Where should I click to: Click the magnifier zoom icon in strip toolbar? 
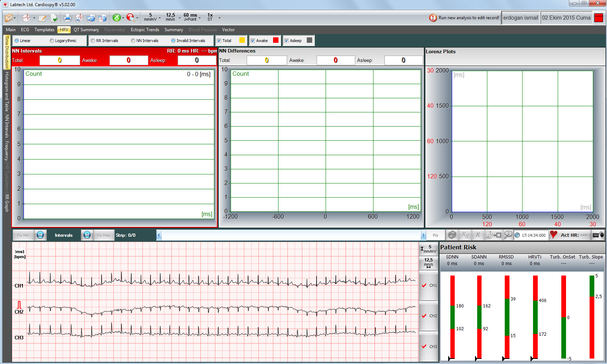[x=508, y=235]
